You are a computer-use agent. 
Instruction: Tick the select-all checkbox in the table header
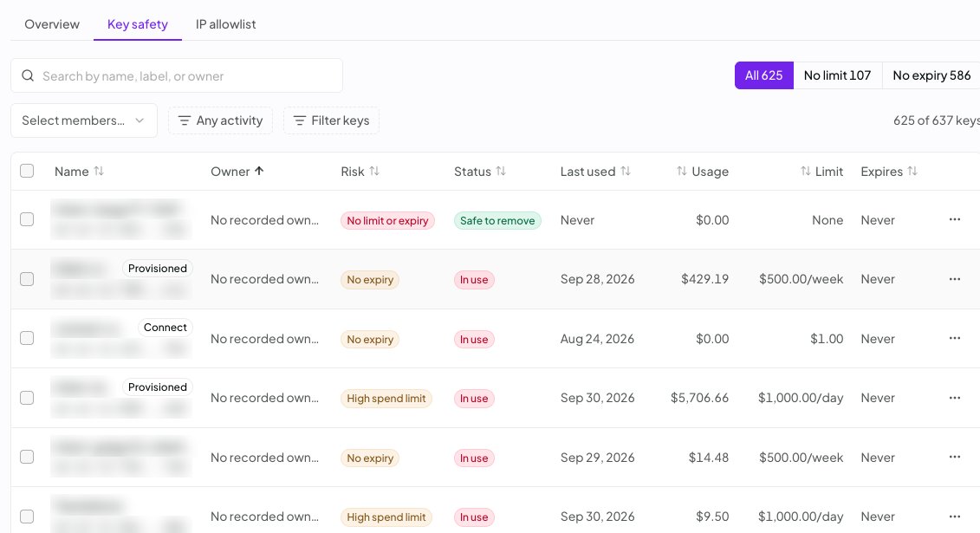point(27,171)
